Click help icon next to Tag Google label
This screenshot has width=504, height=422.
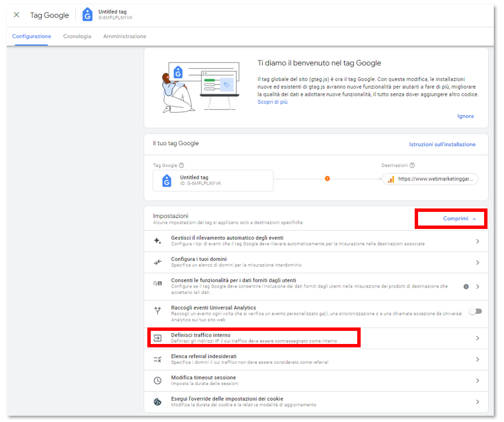coord(181,166)
